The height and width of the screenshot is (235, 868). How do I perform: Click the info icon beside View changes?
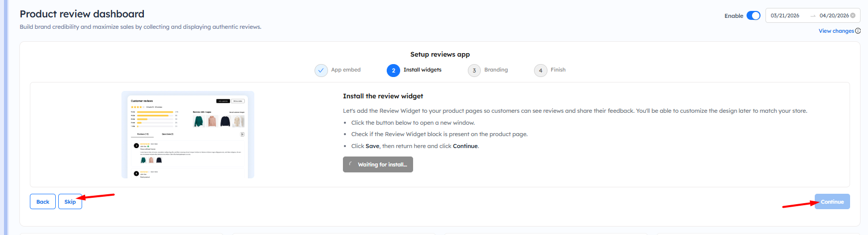[x=858, y=31]
